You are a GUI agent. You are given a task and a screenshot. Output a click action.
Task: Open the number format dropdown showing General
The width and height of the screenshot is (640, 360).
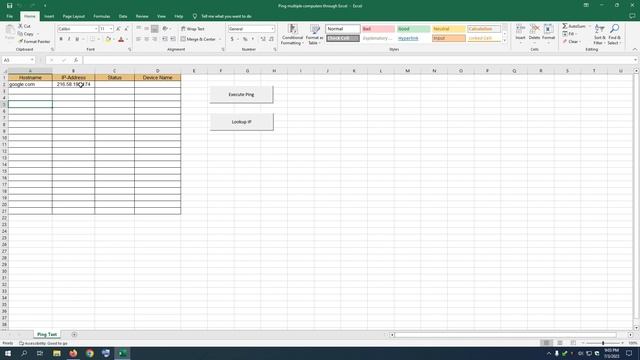(x=273, y=29)
